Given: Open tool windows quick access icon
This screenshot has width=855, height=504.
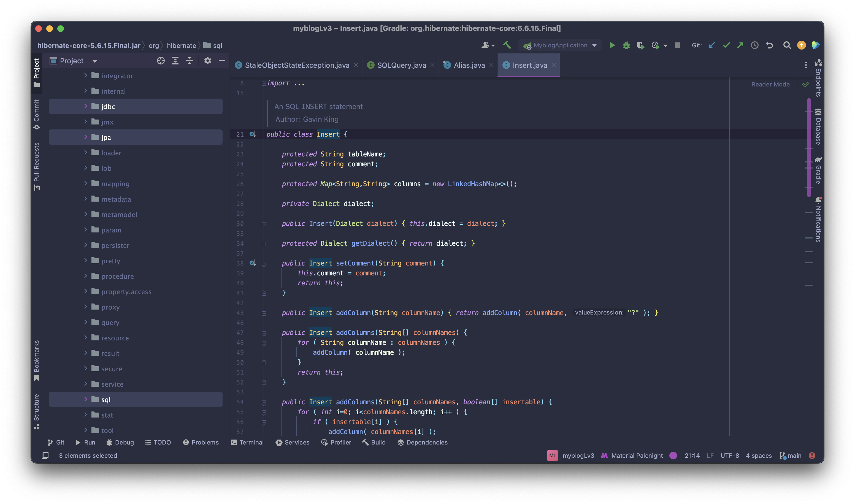Looking at the screenshot, I should tap(45, 456).
